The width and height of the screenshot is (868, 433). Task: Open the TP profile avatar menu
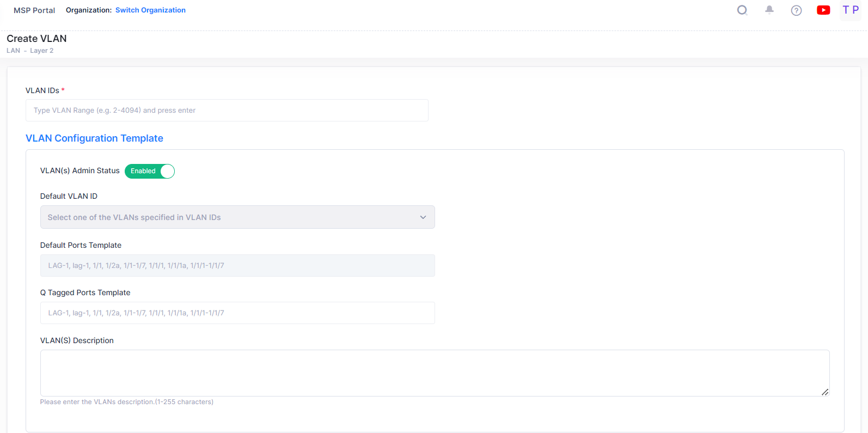(x=850, y=10)
